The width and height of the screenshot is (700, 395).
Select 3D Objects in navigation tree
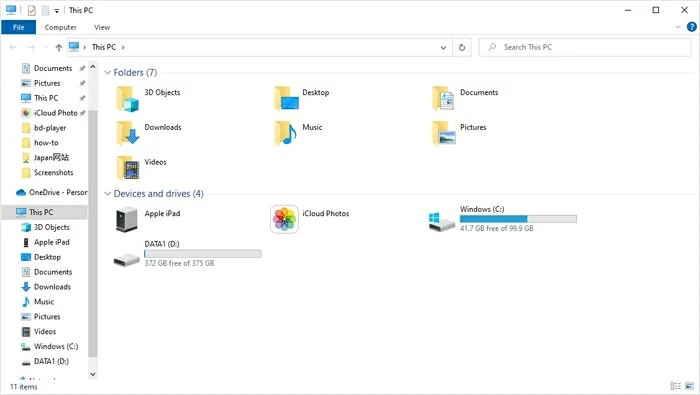(46, 227)
